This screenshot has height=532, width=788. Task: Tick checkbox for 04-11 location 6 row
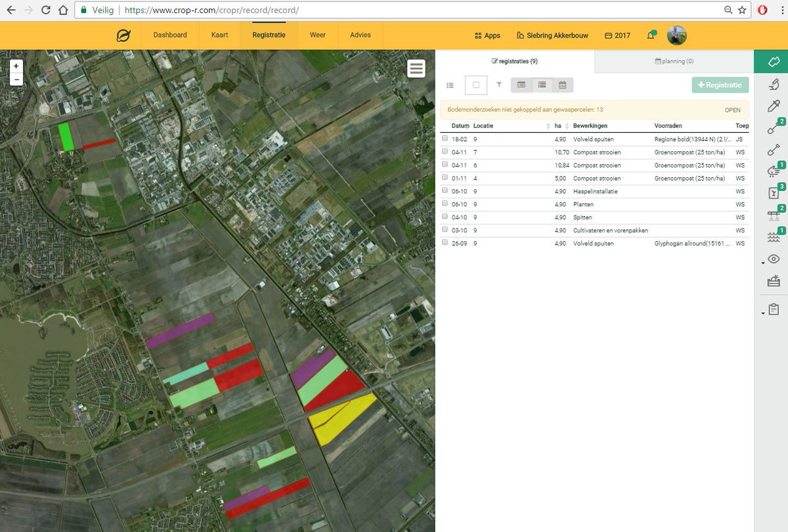[445, 165]
